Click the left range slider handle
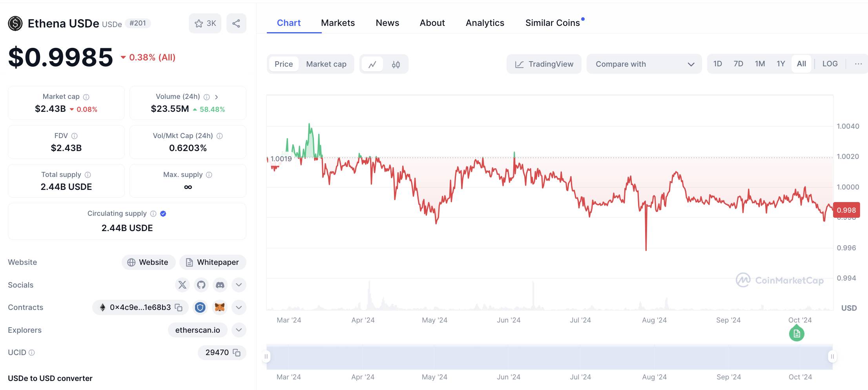This screenshot has width=868, height=390. click(266, 357)
